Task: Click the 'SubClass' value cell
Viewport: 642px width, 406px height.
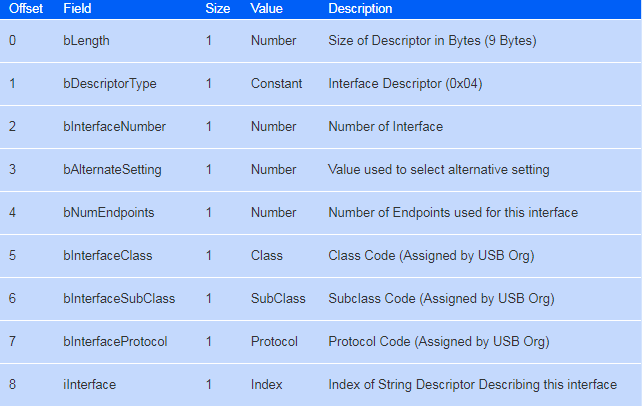Action: (x=278, y=299)
